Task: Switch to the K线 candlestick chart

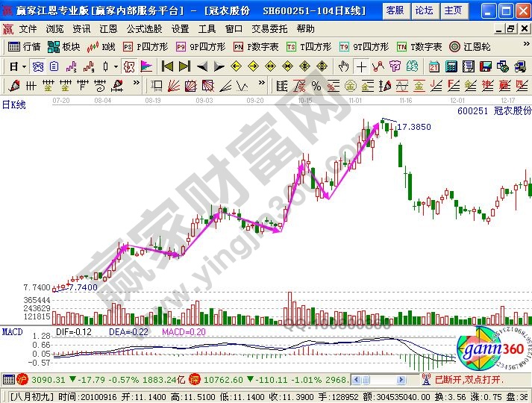Action: pos(101,47)
